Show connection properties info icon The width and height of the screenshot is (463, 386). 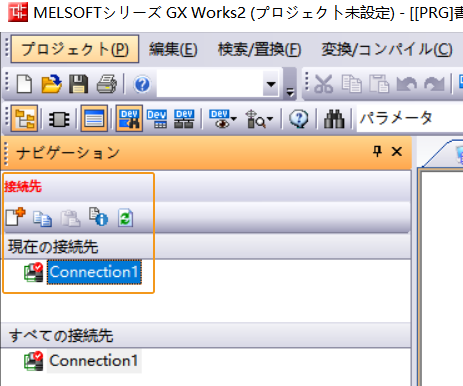(98, 217)
